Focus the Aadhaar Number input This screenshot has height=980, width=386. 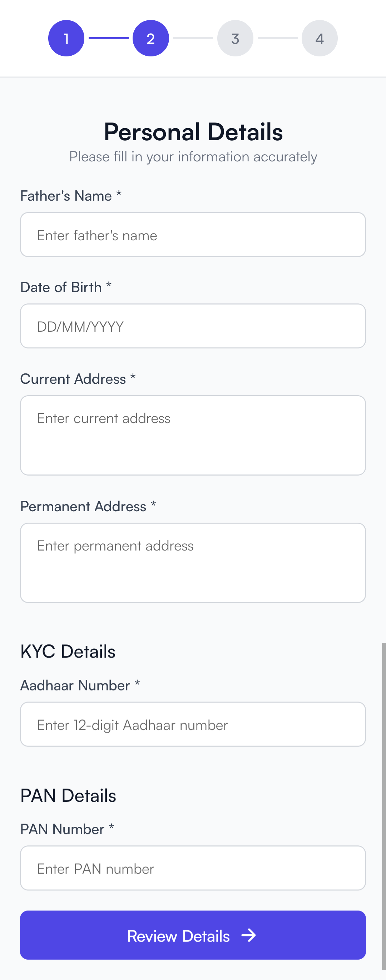point(193,724)
